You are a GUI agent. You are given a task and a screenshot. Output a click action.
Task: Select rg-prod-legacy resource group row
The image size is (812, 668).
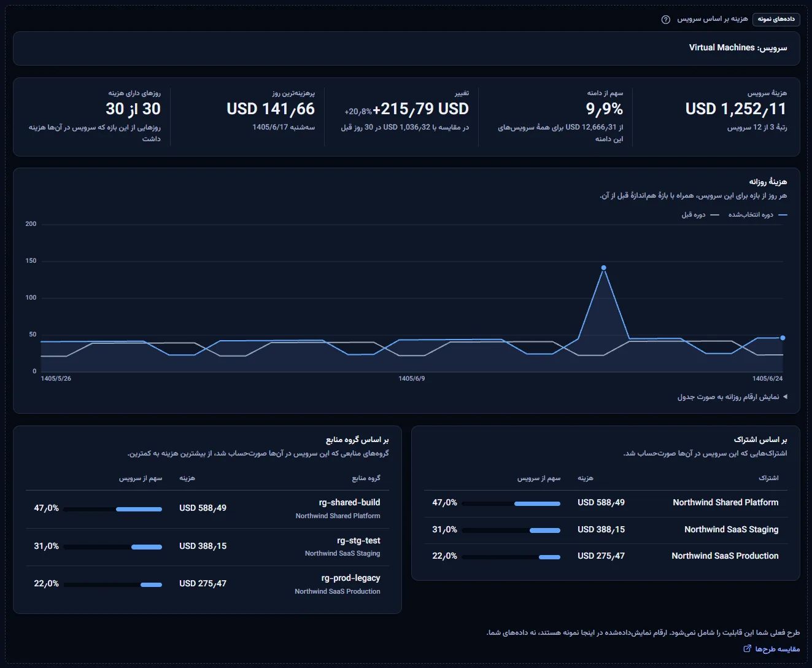(x=207, y=584)
